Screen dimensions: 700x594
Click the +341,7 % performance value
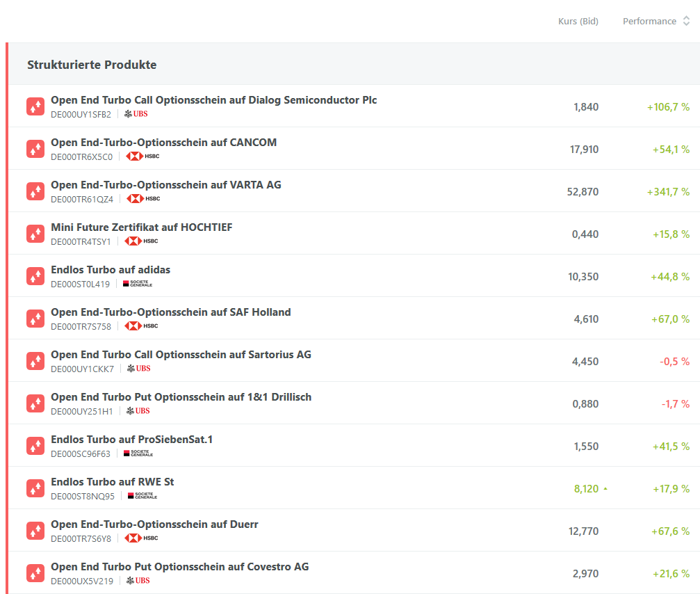pyautogui.click(x=668, y=192)
